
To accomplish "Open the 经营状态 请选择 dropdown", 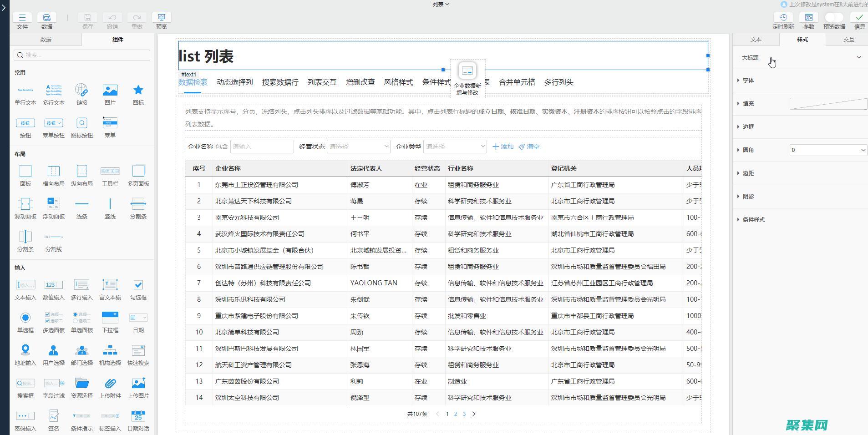I will pos(358,147).
